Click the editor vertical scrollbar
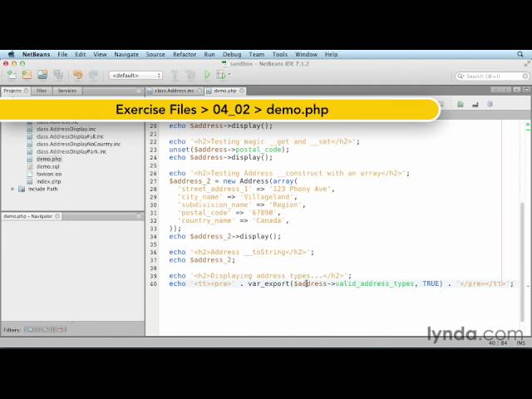This screenshot has width=532, height=399. point(522,261)
